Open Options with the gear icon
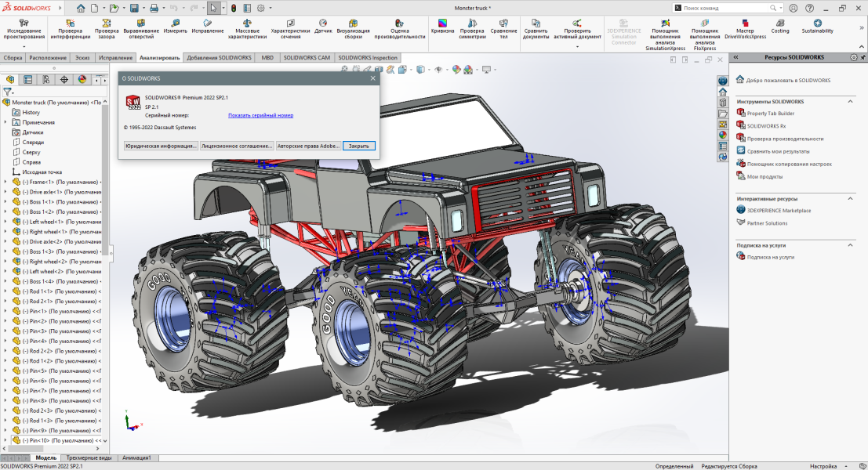Image resolution: width=868 pixels, height=470 pixels. point(261,9)
